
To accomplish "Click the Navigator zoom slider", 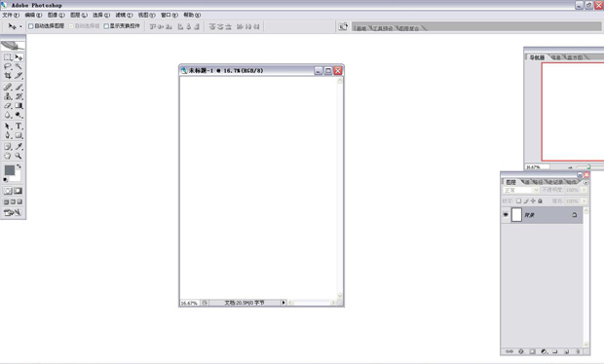I will click(588, 167).
